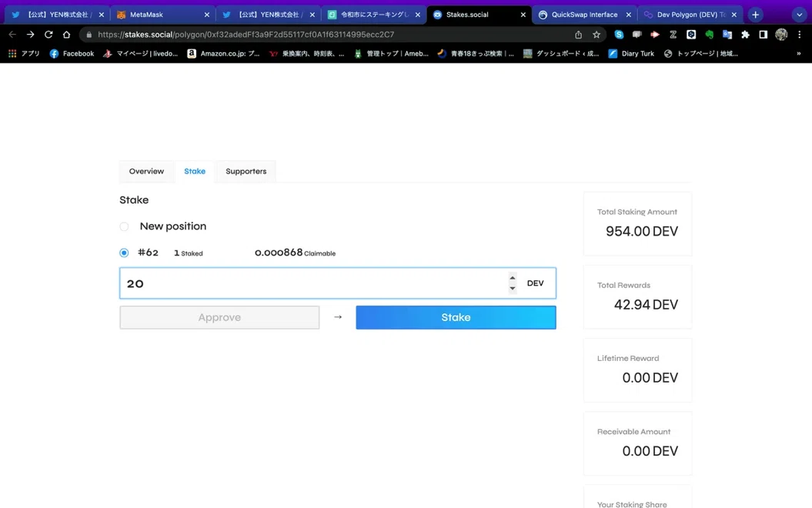Open the regional top page globe bookmark
Screen dimensions: 812x508
click(700, 53)
